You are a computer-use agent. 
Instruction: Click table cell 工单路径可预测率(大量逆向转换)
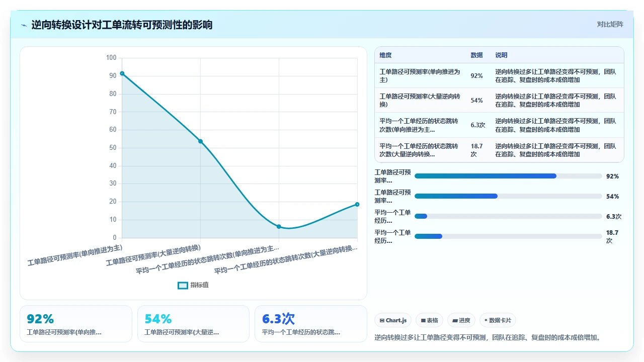coord(420,101)
